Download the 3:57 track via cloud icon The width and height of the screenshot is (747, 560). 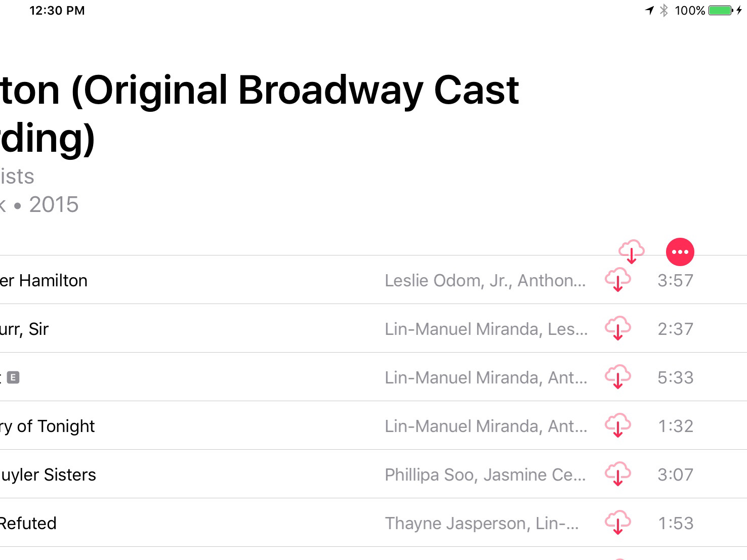618,280
